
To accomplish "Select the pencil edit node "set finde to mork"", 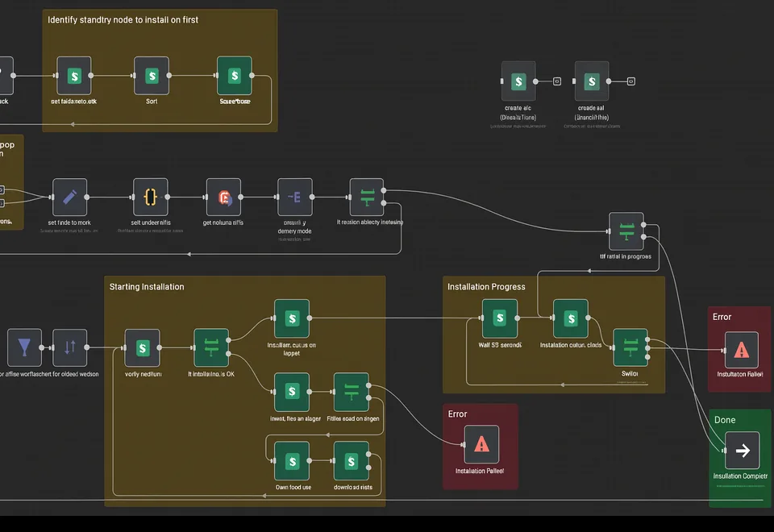I will coord(69,197).
